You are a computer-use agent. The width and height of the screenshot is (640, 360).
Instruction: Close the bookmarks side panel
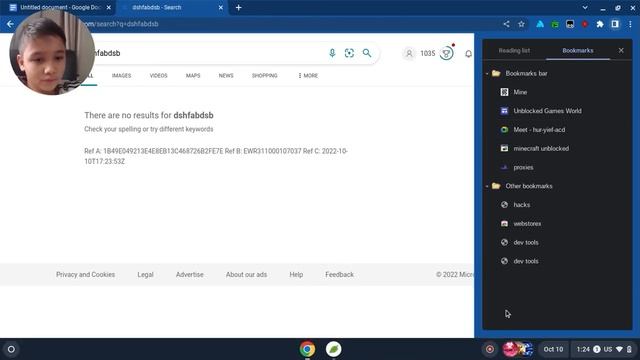point(621,51)
